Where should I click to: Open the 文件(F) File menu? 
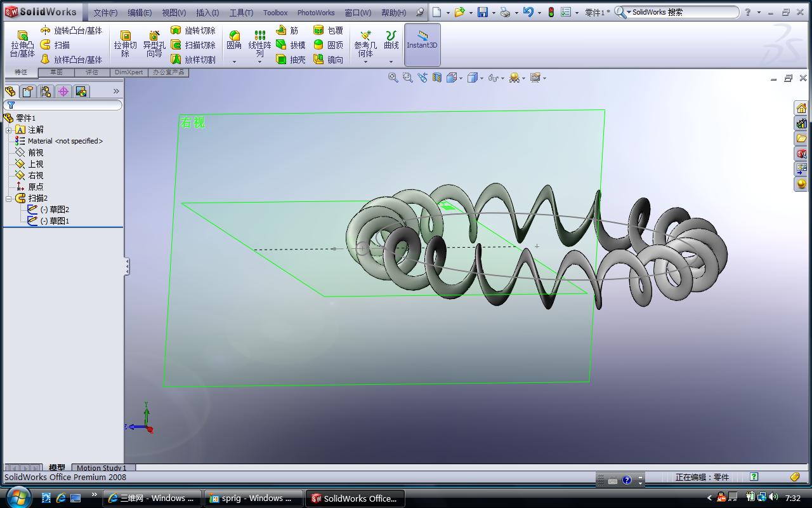point(105,13)
